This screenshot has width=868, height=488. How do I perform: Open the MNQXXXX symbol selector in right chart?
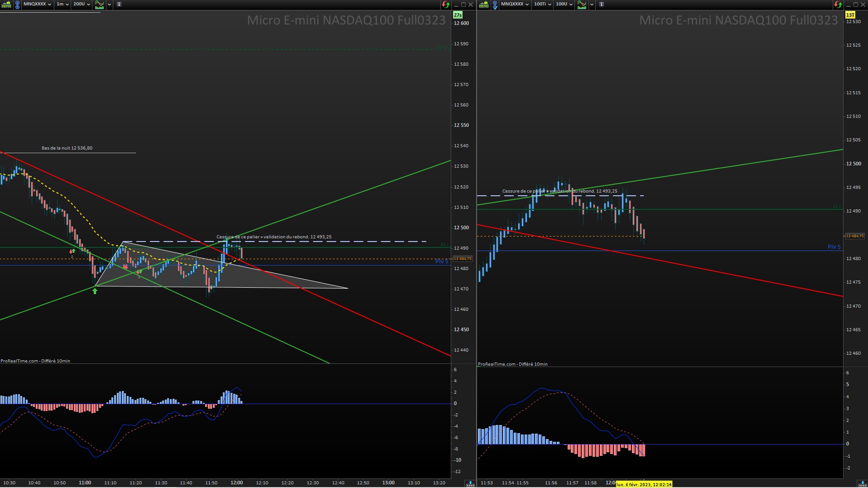(515, 4)
